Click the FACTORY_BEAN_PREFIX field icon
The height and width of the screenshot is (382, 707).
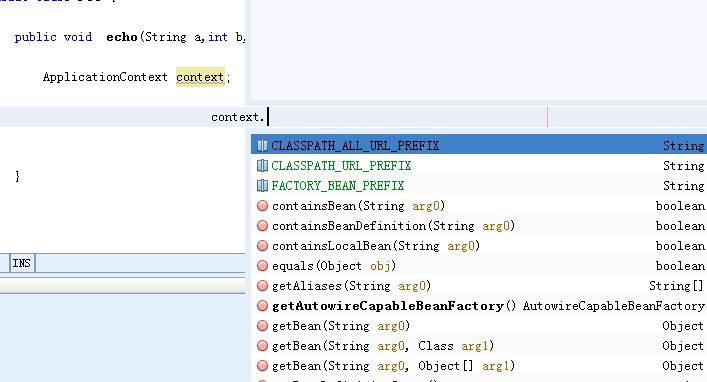[262, 185]
